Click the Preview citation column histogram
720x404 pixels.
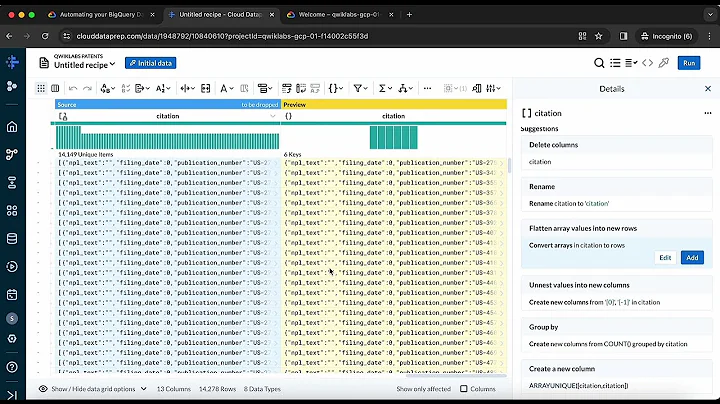click(394, 137)
